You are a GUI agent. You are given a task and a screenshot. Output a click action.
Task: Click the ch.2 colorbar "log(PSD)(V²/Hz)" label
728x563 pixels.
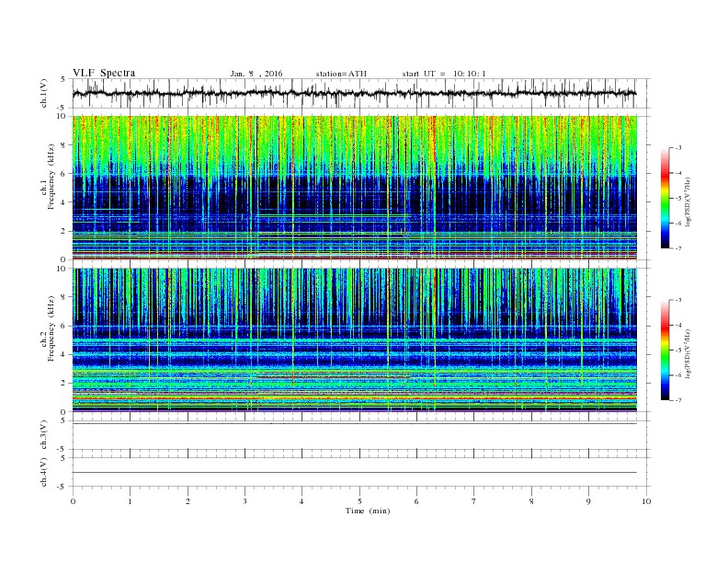tap(688, 353)
